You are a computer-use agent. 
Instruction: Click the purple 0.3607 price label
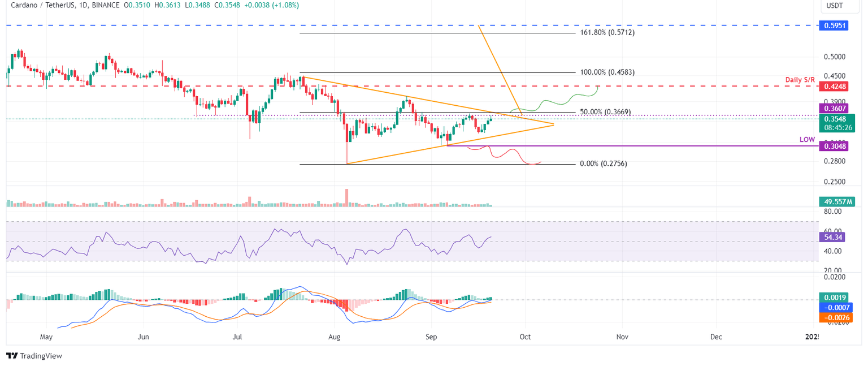(835, 107)
